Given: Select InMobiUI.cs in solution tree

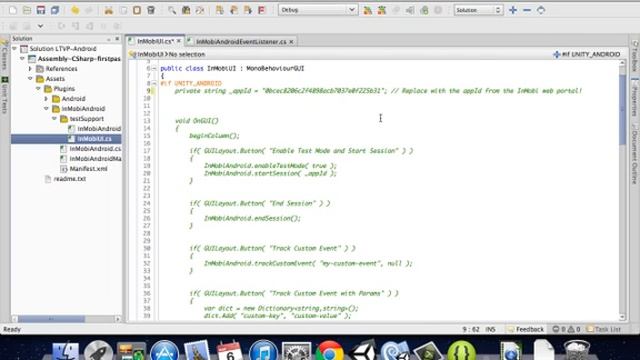Looking at the screenshot, I should point(94,139).
